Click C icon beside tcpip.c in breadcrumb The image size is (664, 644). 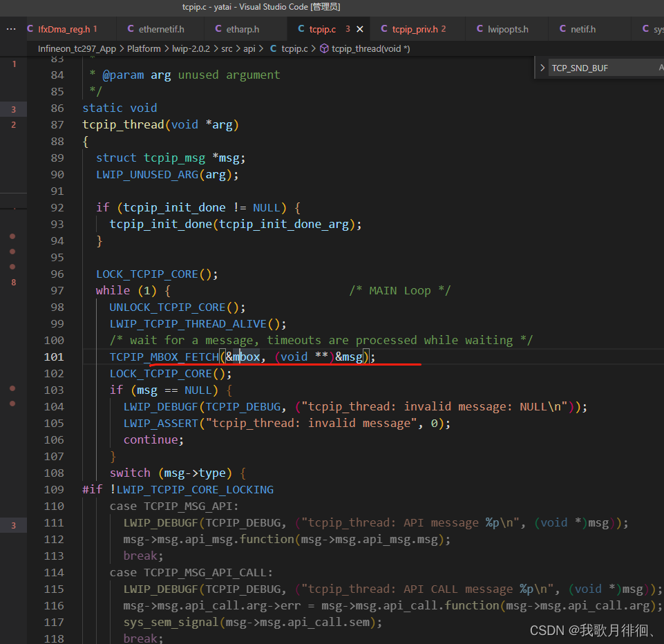pyautogui.click(x=274, y=48)
